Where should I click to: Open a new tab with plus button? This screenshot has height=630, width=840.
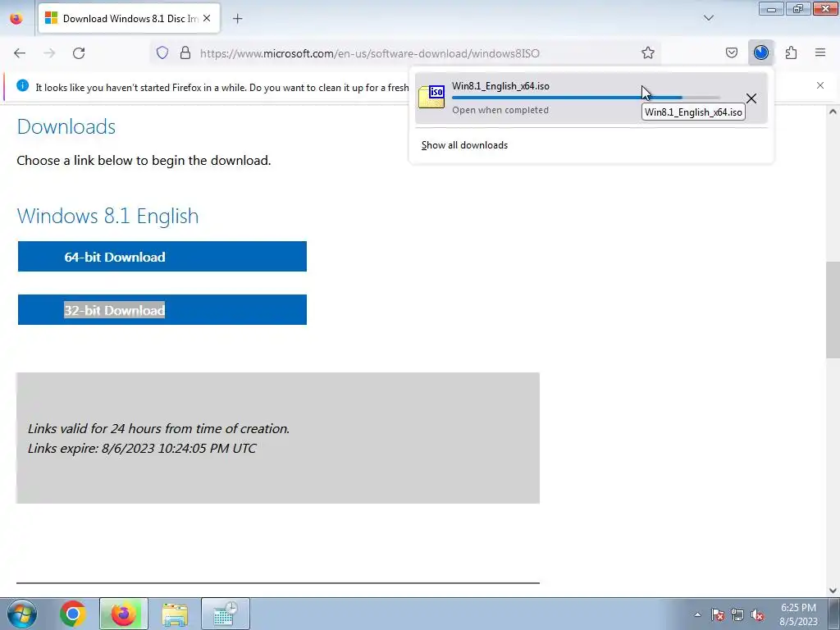pos(237,19)
